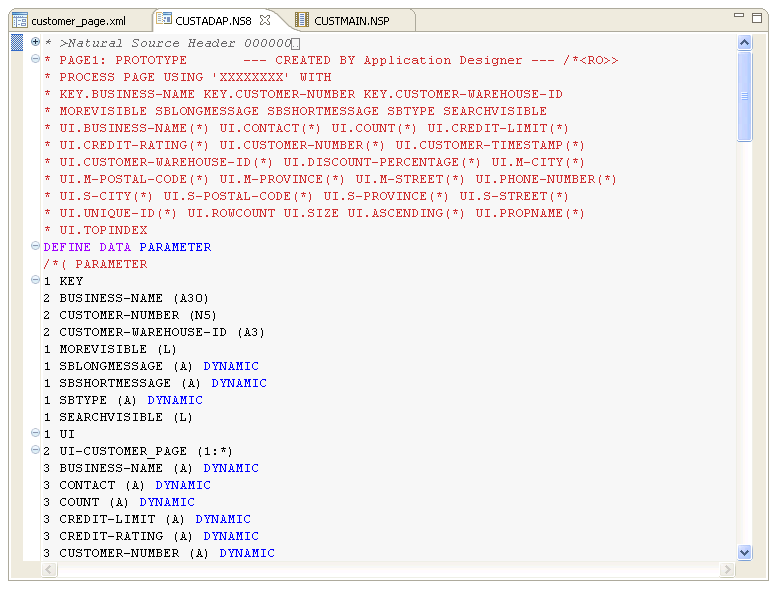Close the CUSTADAP.NS8 tab
This screenshot has height=591, width=778.
[266, 20]
